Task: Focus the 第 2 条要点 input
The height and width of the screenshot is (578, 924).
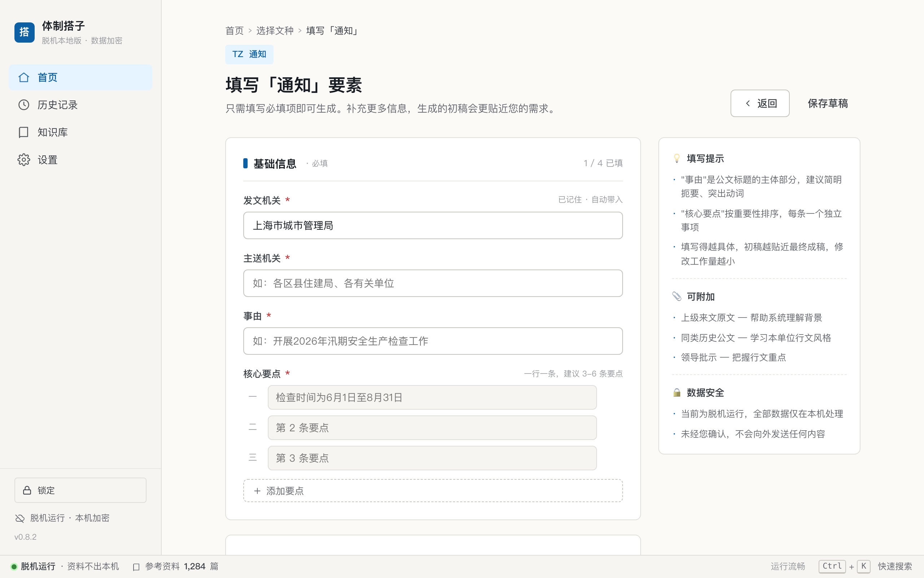Action: click(432, 428)
